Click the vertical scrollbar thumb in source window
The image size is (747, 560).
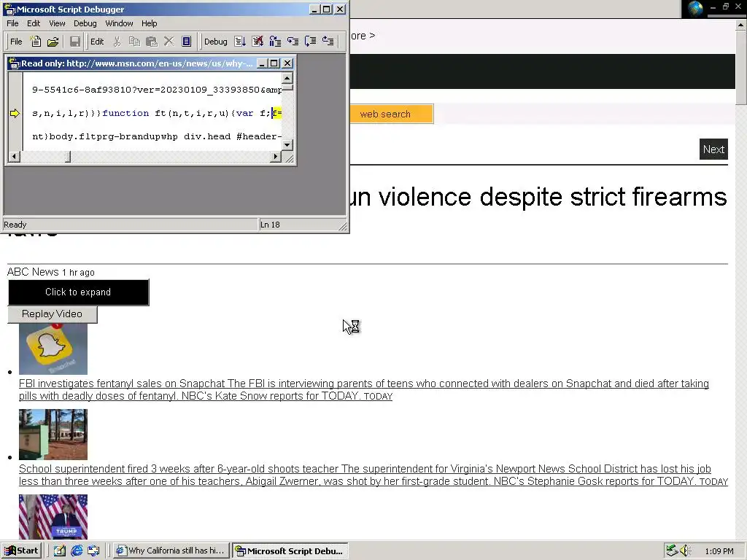click(287, 87)
